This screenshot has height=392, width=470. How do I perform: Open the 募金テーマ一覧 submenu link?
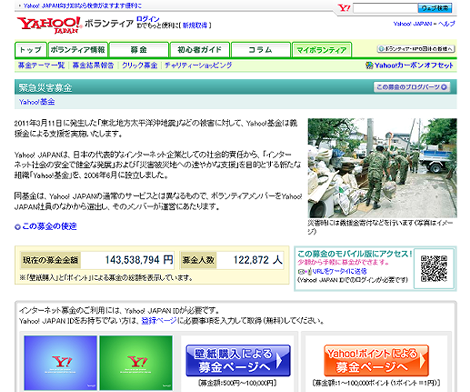coord(41,65)
